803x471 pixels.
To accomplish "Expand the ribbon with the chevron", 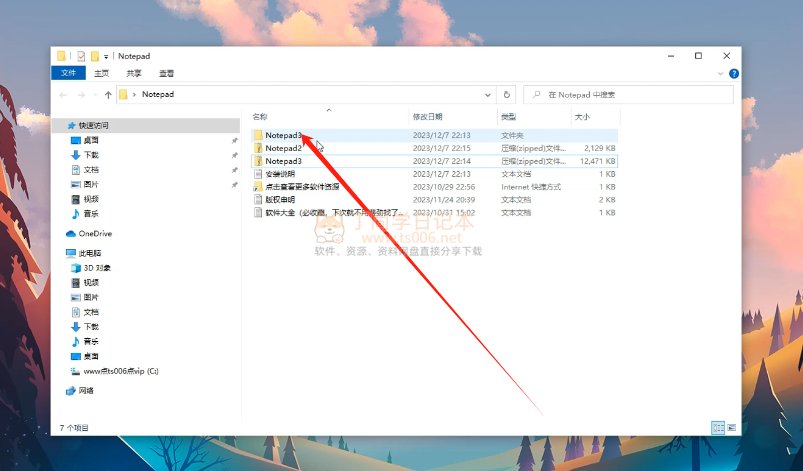I will (720, 74).
